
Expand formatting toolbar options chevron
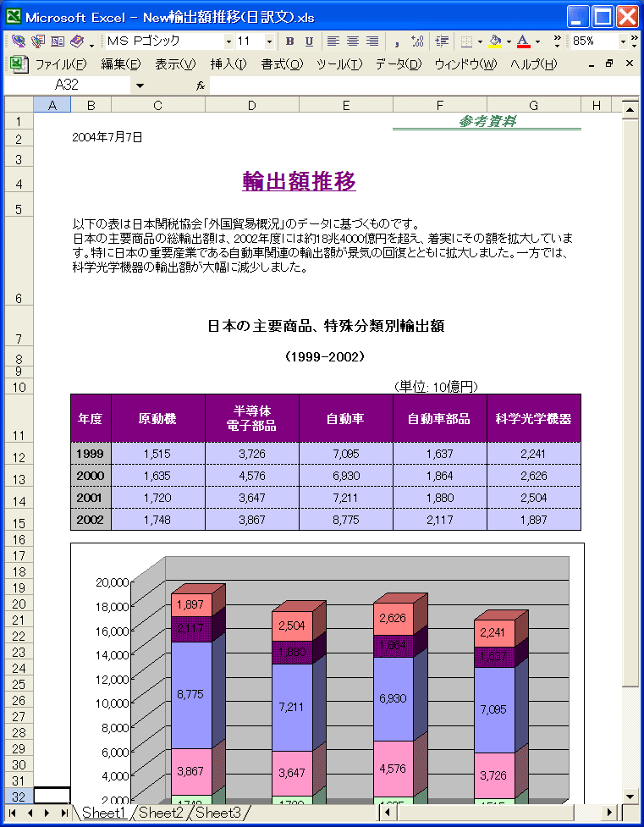point(557,41)
